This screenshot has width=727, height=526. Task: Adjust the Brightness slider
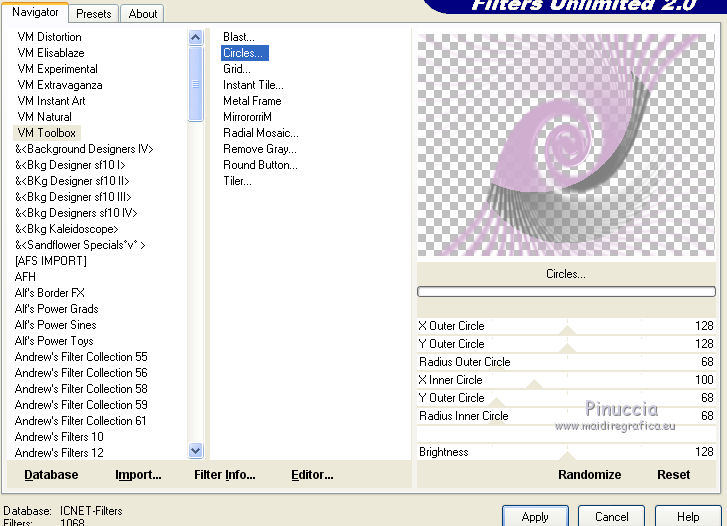(566, 452)
